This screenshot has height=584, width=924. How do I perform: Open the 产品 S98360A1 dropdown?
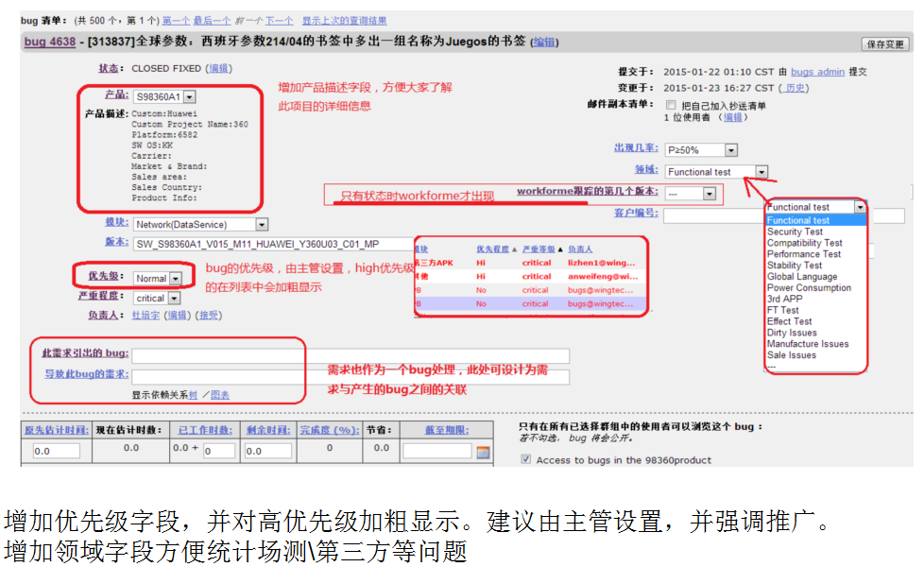click(x=189, y=96)
